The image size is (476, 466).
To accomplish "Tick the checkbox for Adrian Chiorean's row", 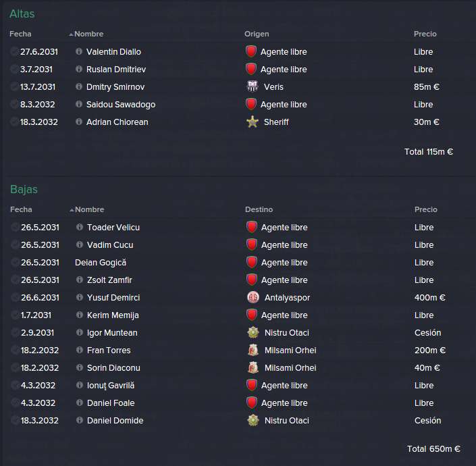I will coord(14,122).
